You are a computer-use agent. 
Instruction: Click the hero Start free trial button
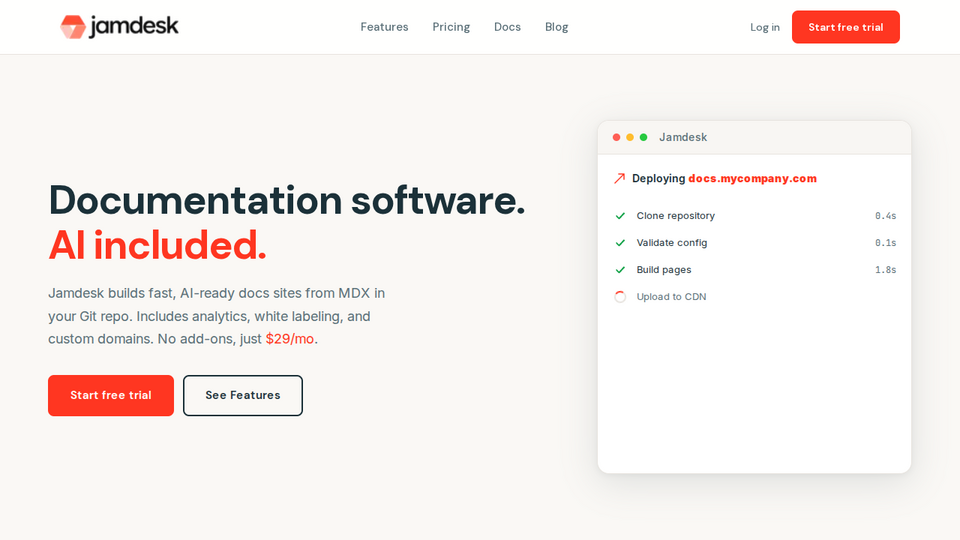point(111,396)
